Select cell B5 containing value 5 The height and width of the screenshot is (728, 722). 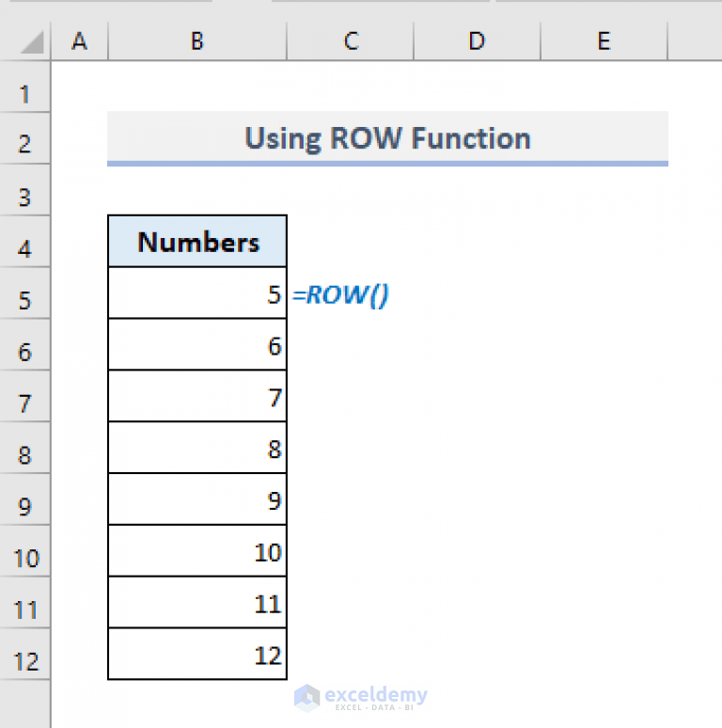click(x=197, y=293)
